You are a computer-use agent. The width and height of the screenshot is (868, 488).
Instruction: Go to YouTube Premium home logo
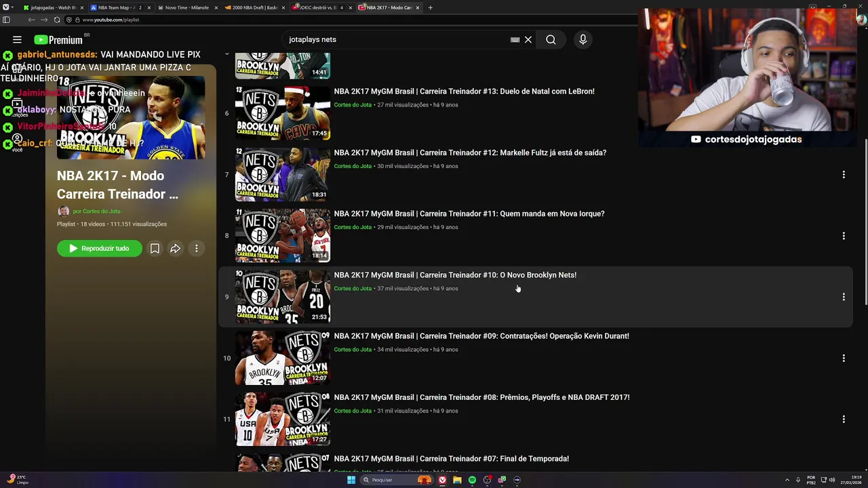(x=58, y=40)
